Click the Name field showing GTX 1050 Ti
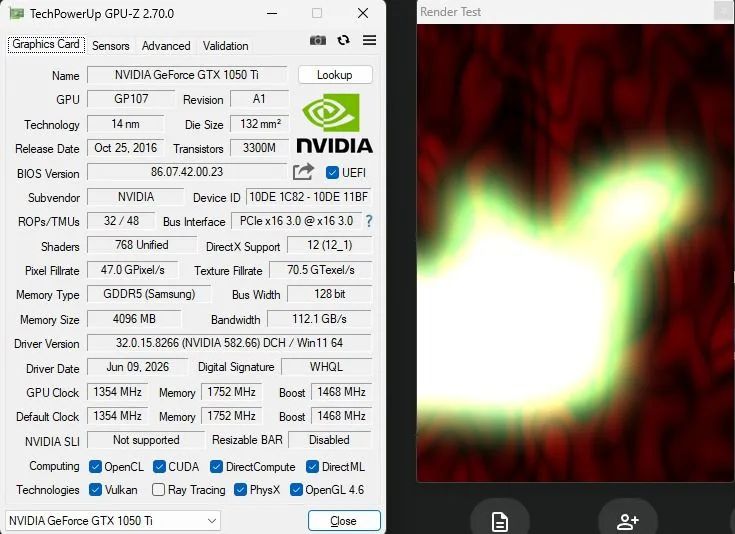 (187, 75)
